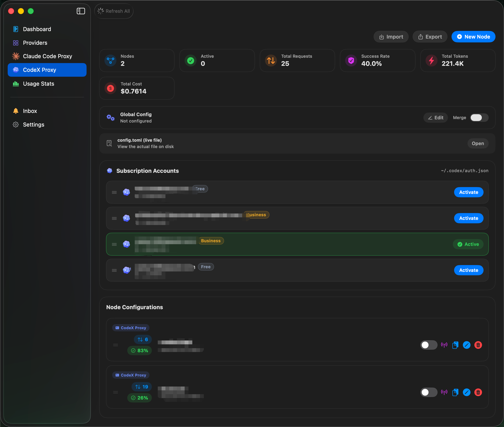Open Settings from sidebar
This screenshot has width=504, height=427.
point(47,125)
